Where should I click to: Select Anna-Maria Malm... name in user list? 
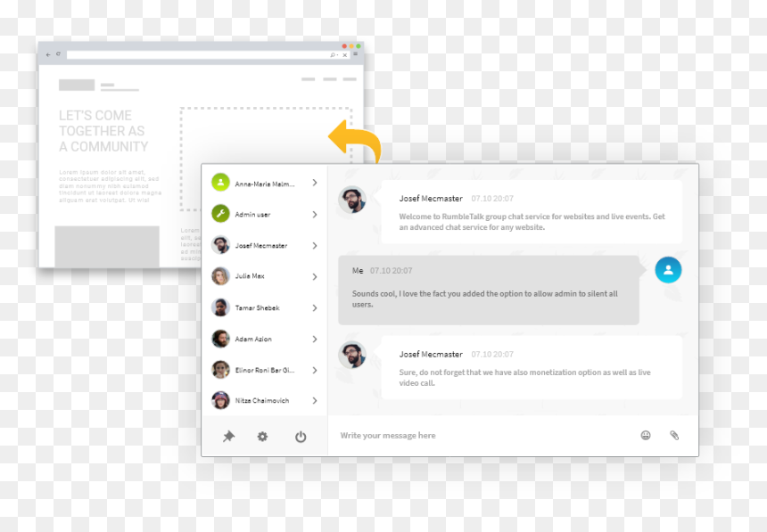coord(265,184)
